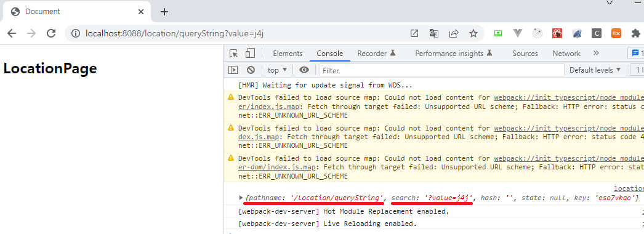Screen dimensions: 644x234
Task: Open the gray C extension icon
Action: [597, 34]
